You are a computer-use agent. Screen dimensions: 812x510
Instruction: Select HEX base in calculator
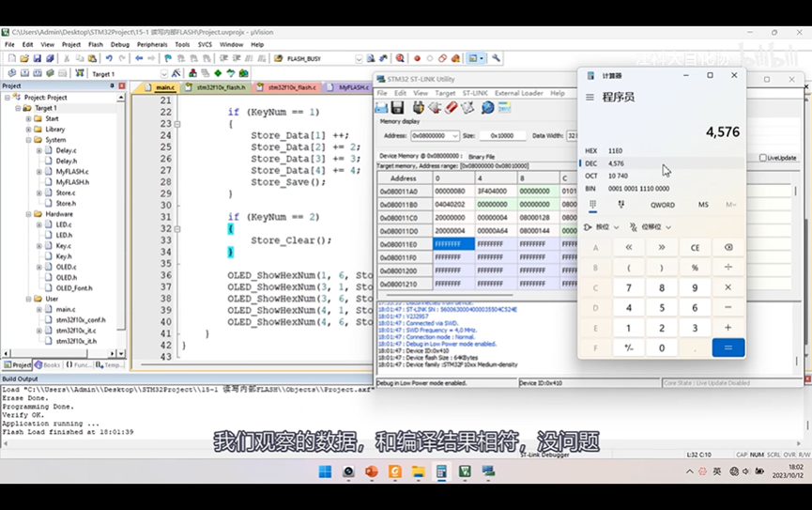661,151
